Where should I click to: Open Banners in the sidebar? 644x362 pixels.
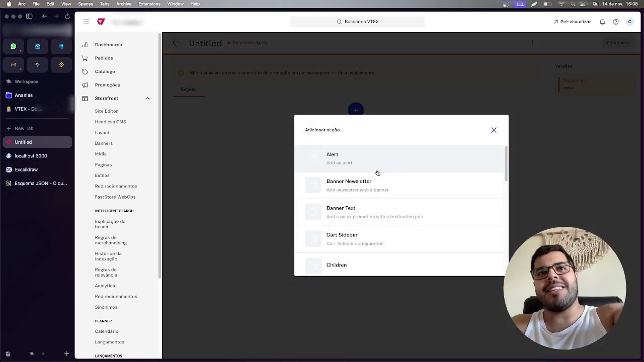(x=104, y=143)
